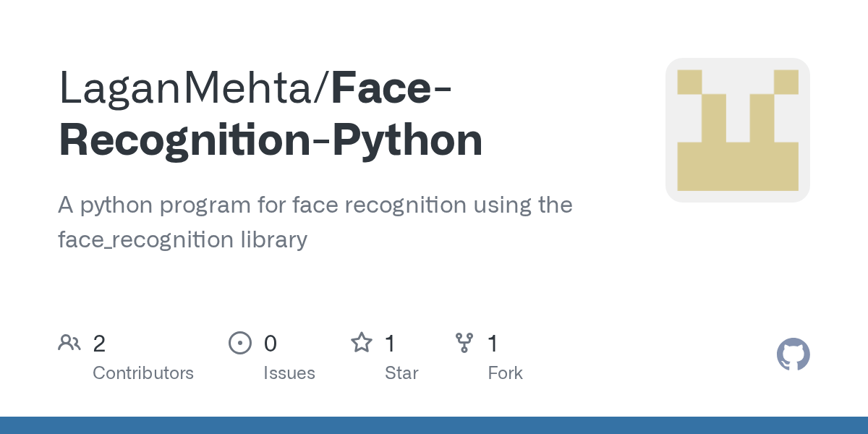Click the Fork branch icon
Image resolution: width=868 pixels, height=434 pixels.
click(464, 343)
